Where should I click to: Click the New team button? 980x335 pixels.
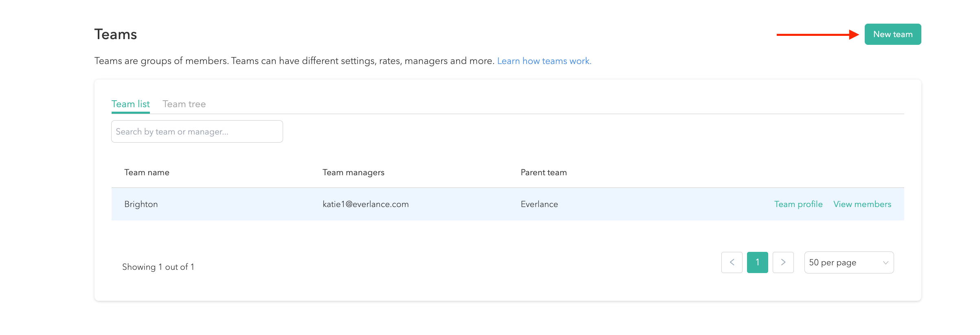click(892, 34)
